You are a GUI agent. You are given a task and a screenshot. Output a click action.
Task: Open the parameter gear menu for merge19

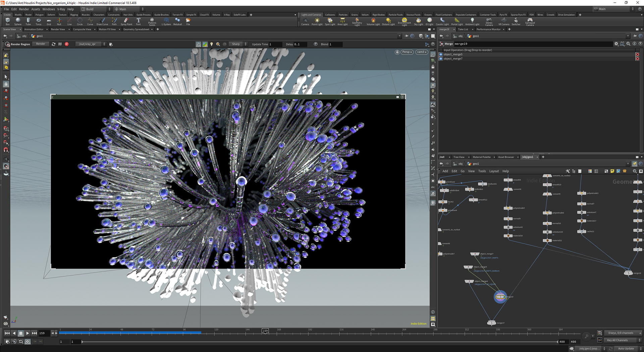point(616,44)
